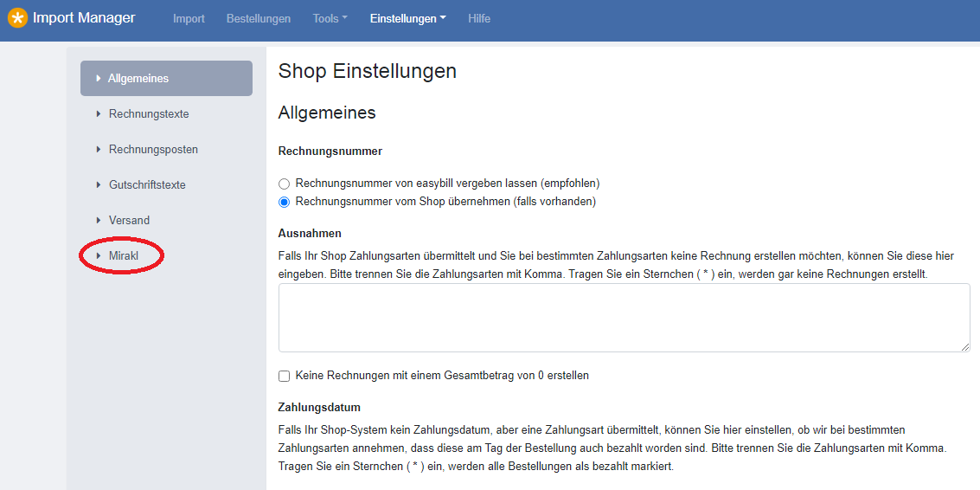Go to the Import menu item

pos(189,19)
